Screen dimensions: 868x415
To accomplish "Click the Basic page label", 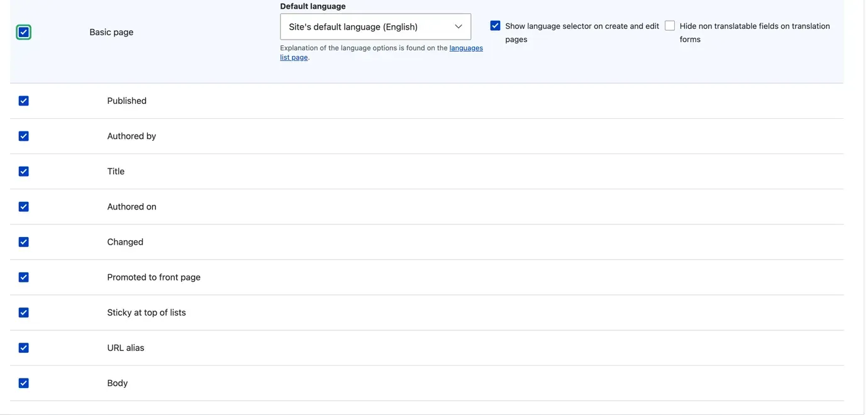I will coord(111,32).
